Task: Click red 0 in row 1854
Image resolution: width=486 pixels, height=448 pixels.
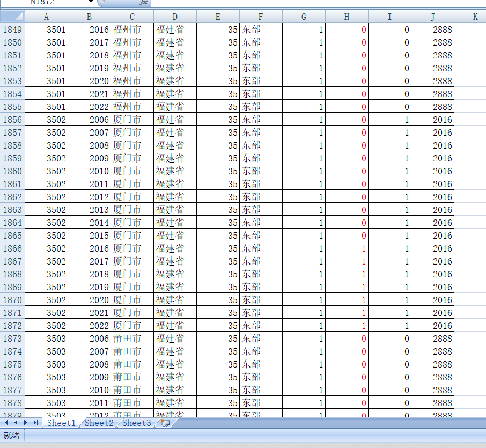Action: point(347,94)
